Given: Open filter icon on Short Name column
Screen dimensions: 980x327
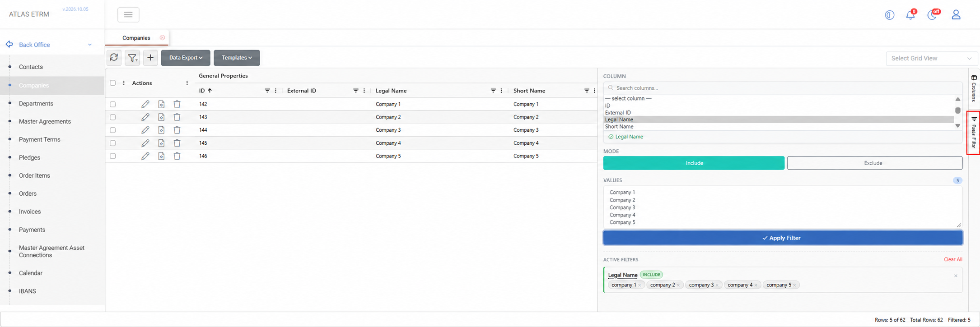Looking at the screenshot, I should click(x=587, y=91).
